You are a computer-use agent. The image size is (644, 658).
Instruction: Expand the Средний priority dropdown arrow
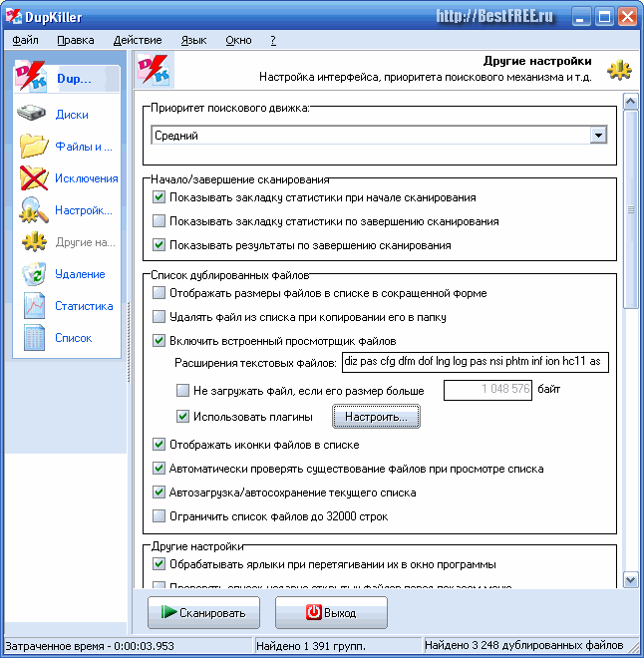tap(598, 136)
